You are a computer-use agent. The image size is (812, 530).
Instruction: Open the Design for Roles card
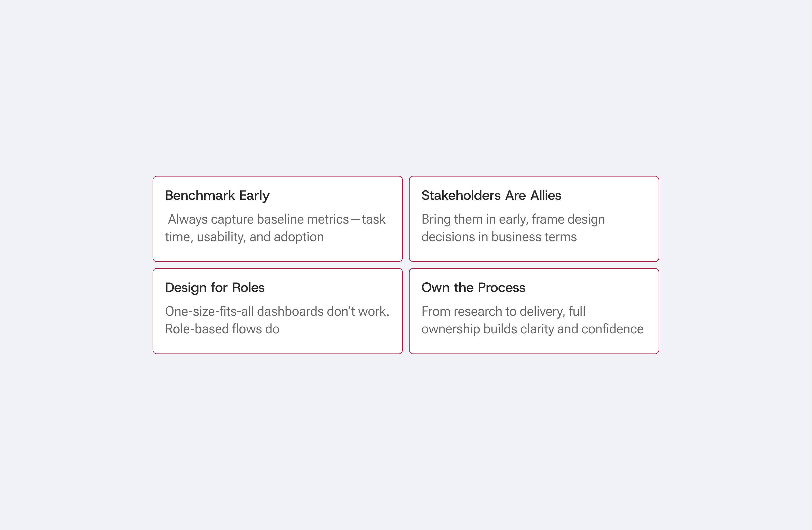[x=278, y=311]
